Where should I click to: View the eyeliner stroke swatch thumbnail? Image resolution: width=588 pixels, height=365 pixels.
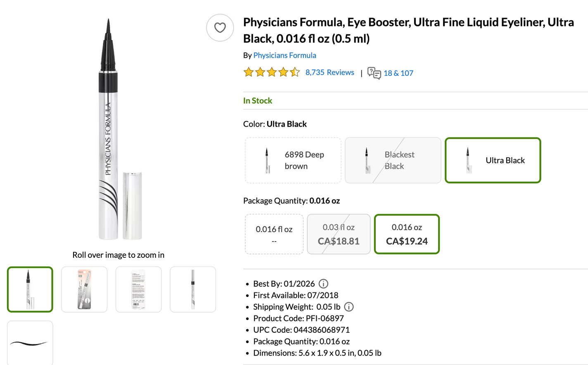click(30, 343)
